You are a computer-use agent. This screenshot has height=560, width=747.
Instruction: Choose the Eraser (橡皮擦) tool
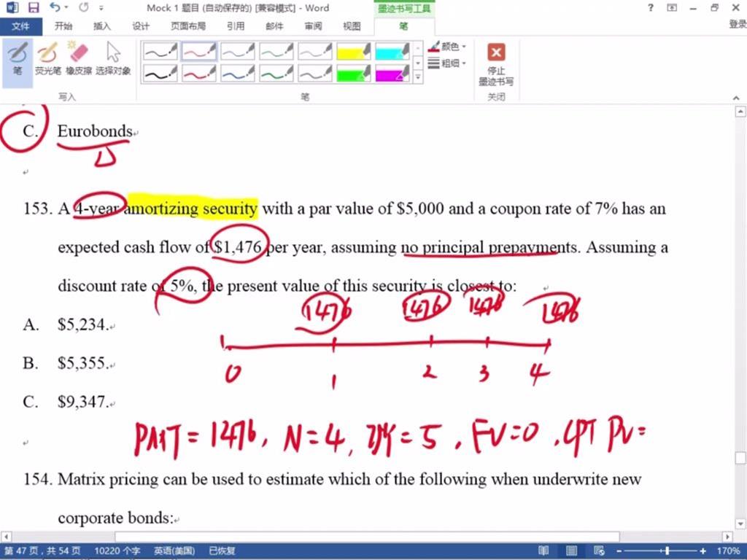pyautogui.click(x=79, y=60)
